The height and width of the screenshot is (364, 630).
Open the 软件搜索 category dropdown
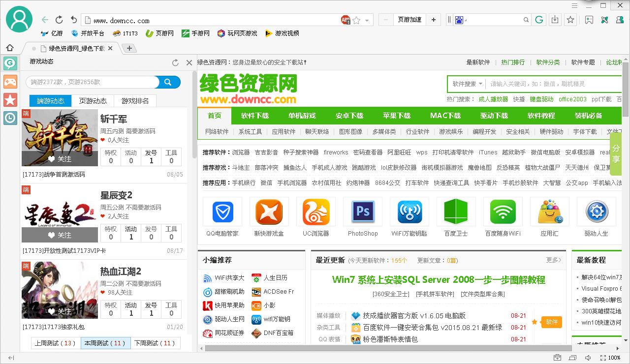466,84
